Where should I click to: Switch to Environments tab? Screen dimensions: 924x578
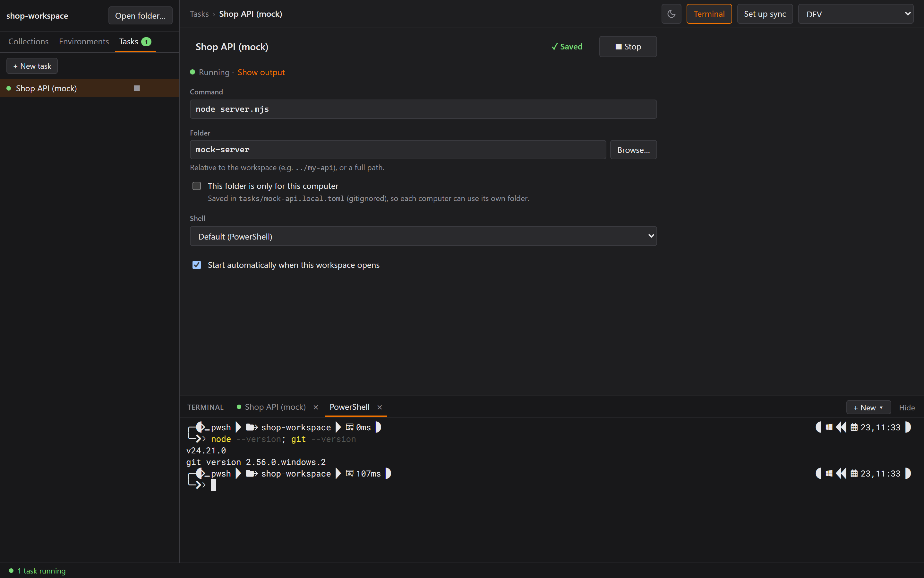tap(84, 41)
